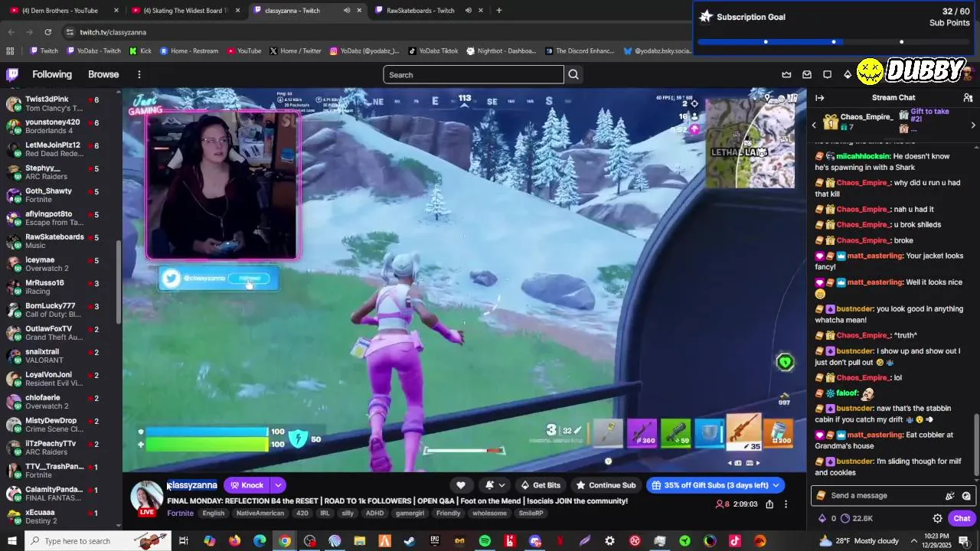Open the Twitch home logo
980x551 pixels.
(12, 74)
